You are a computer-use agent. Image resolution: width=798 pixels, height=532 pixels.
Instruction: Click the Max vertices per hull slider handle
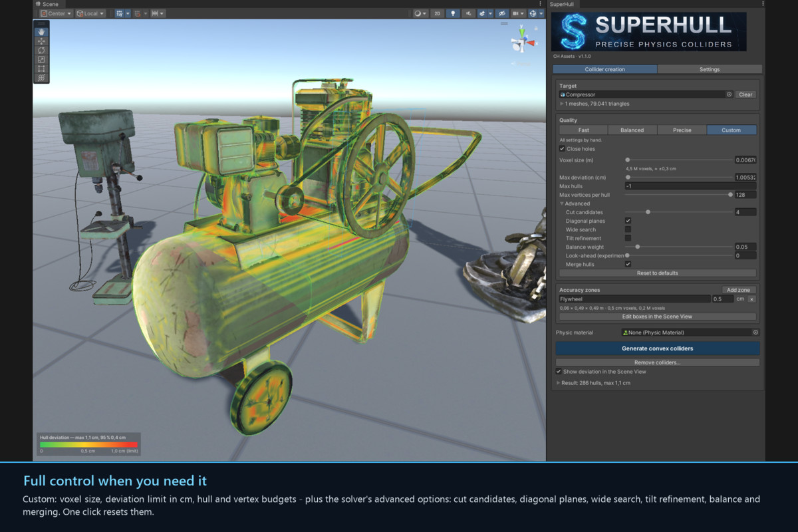tap(730, 195)
